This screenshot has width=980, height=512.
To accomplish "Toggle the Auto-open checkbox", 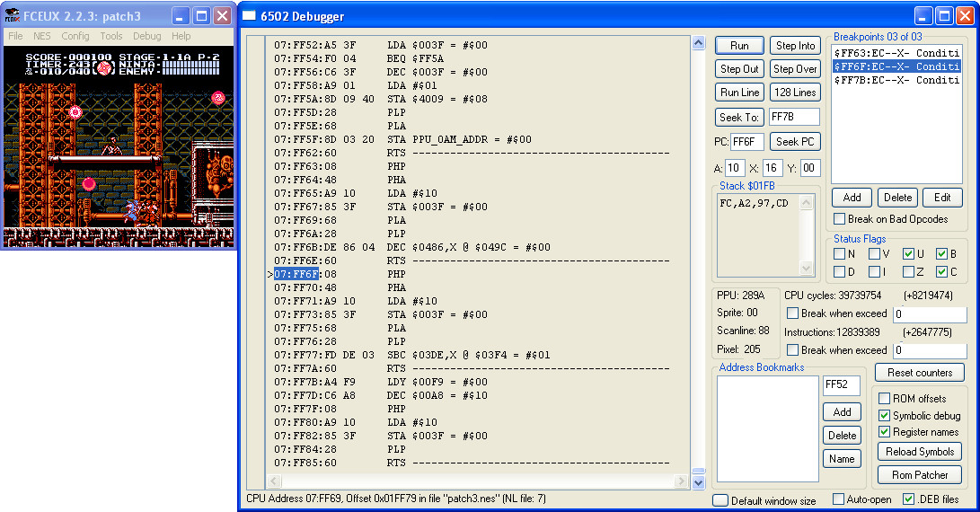I will click(839, 499).
